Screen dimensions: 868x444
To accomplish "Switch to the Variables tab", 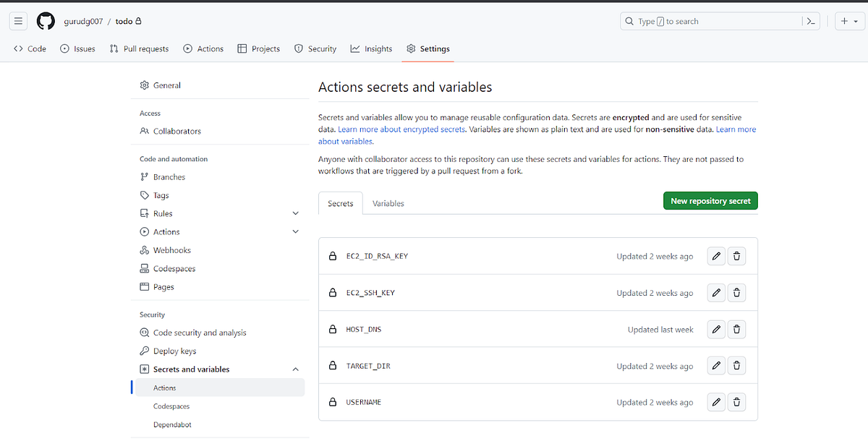I will pyautogui.click(x=388, y=203).
